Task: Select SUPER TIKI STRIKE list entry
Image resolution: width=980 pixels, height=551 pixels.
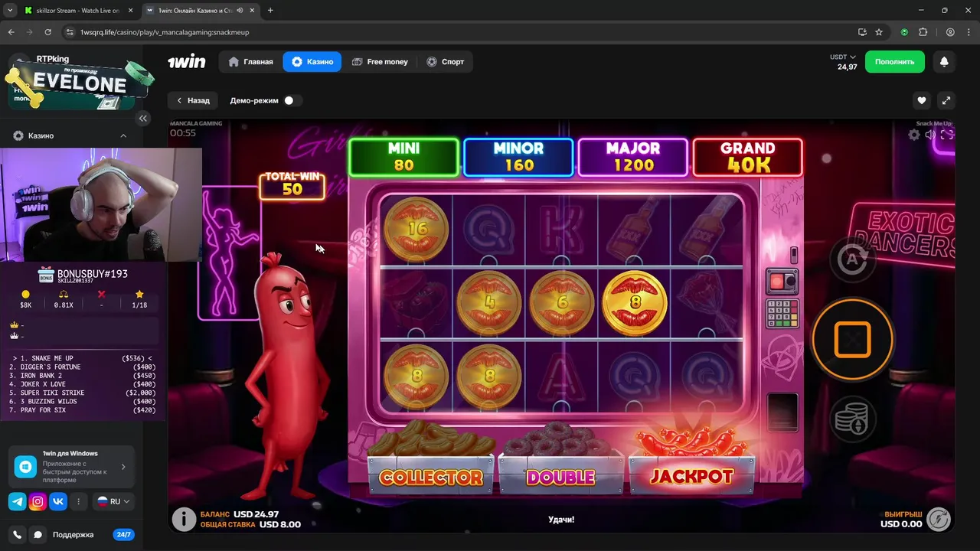Action: (82, 393)
